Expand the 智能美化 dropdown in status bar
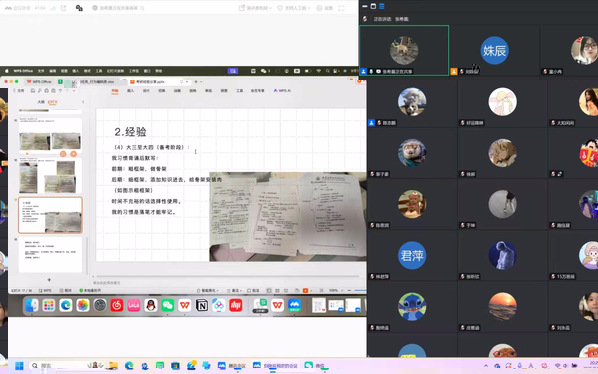The width and height of the screenshot is (598, 374). coord(208,291)
